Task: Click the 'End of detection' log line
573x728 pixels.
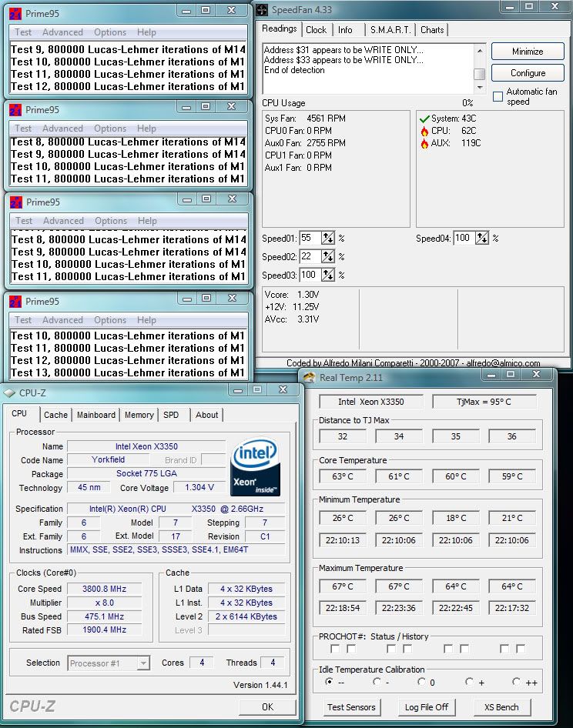Action: tap(294, 70)
